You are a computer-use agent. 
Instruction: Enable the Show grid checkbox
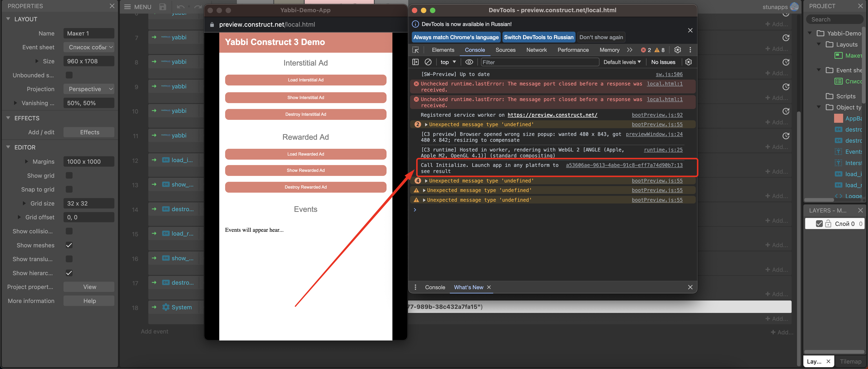click(x=69, y=175)
